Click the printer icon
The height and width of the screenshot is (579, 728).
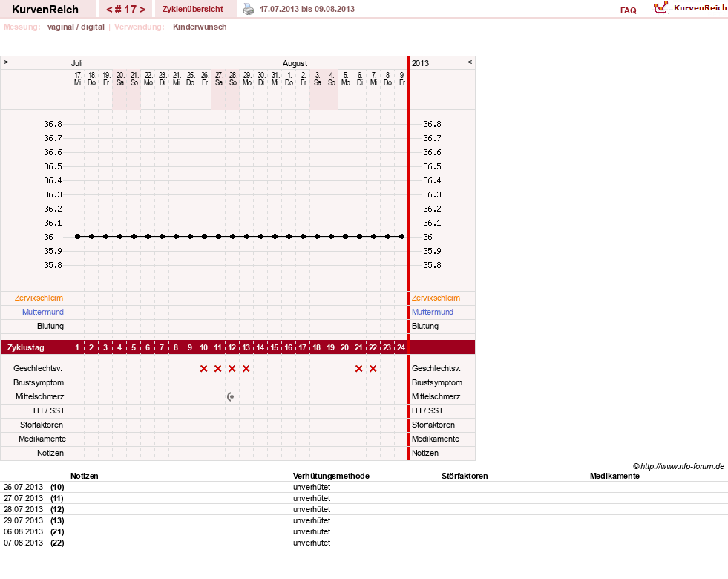point(249,9)
